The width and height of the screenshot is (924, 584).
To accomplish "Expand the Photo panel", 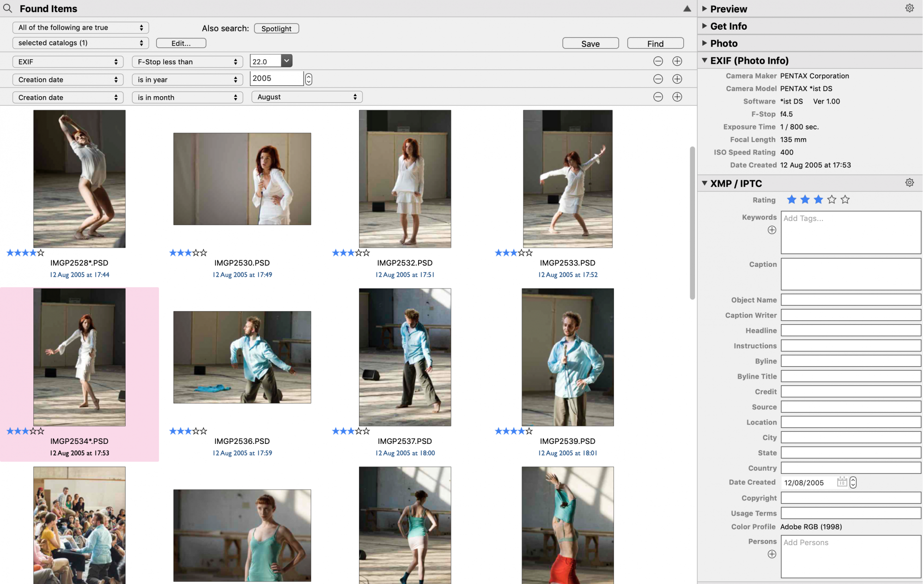I will click(x=704, y=43).
